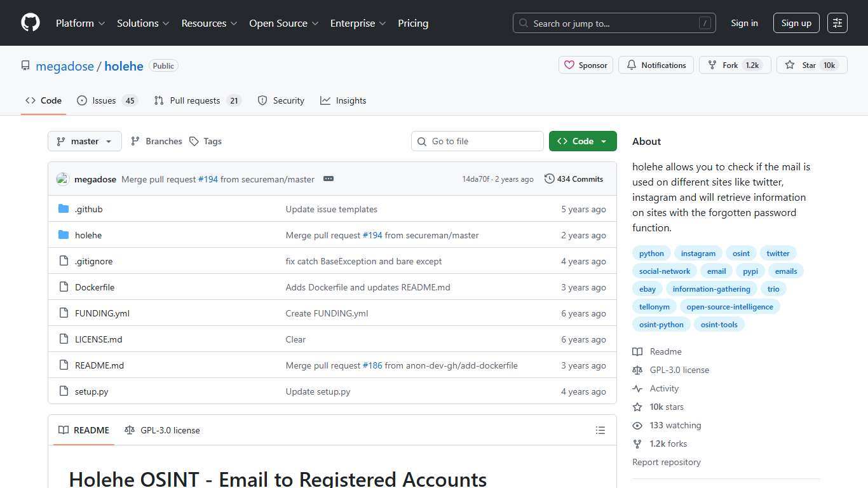The width and height of the screenshot is (868, 488).
Task: Switch to the Issues tab
Action: click(104, 100)
